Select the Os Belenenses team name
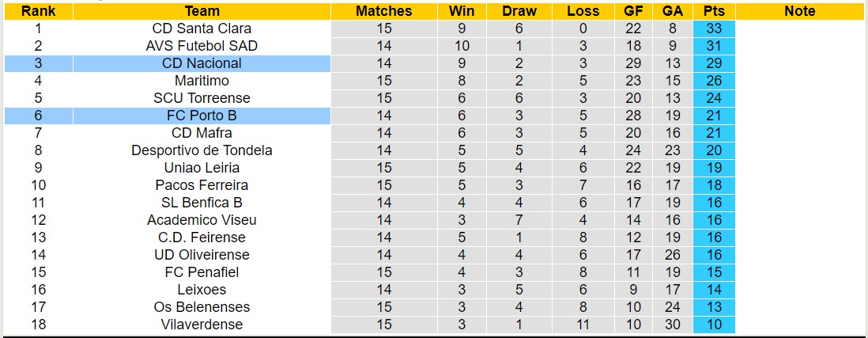The image size is (868, 338). tap(202, 307)
